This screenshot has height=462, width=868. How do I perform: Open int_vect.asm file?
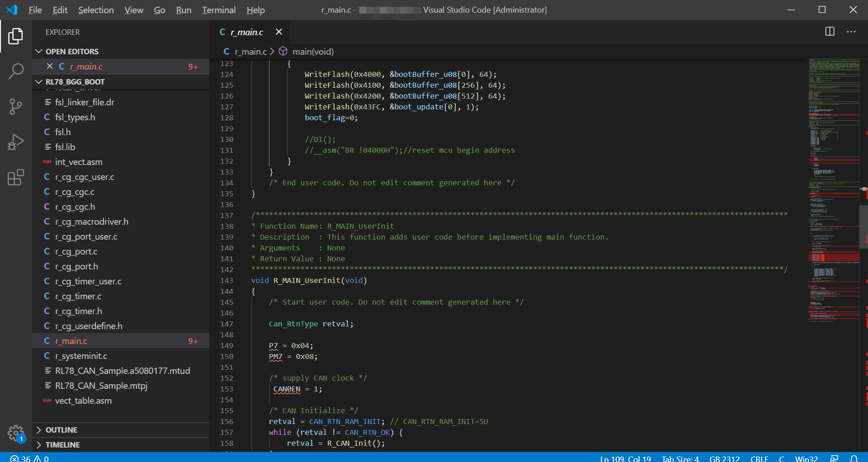121,162
